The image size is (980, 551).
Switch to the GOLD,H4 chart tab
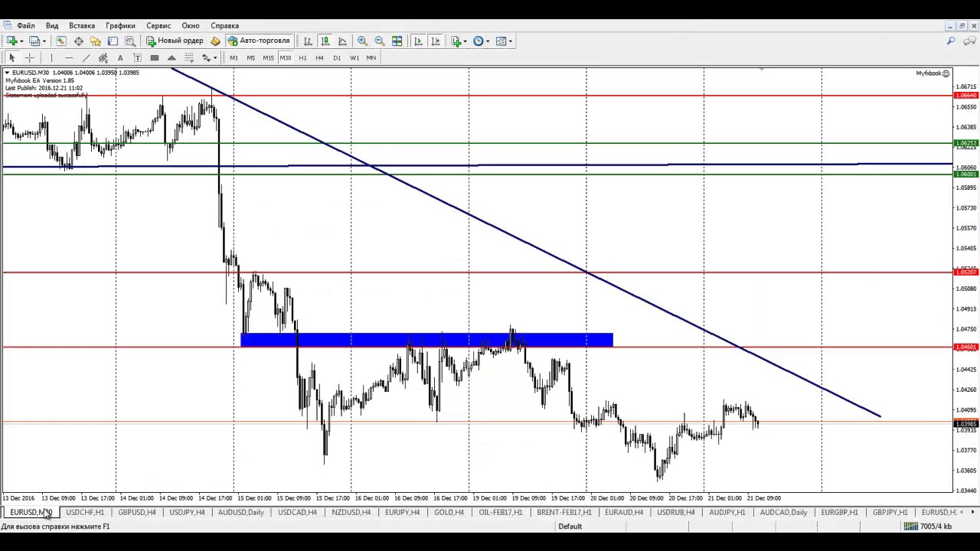point(449,512)
